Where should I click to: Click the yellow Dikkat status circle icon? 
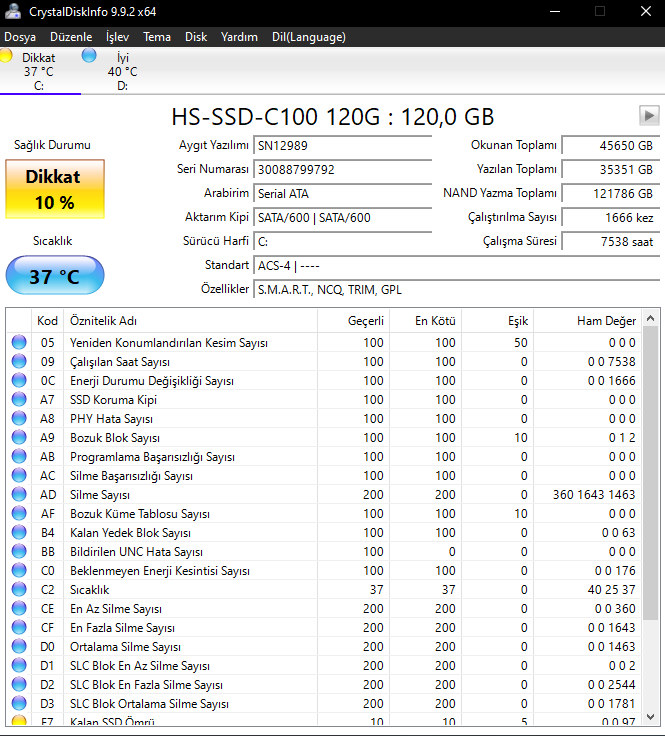tap(6, 55)
